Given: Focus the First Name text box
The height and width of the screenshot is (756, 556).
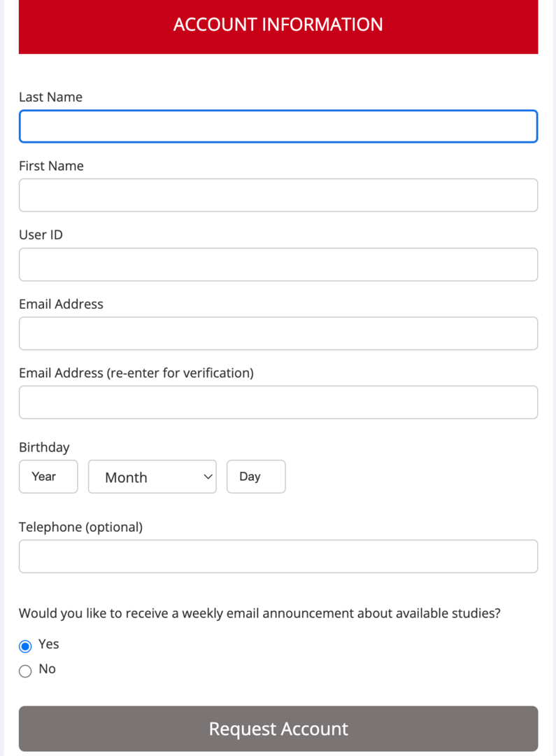Looking at the screenshot, I should (278, 195).
